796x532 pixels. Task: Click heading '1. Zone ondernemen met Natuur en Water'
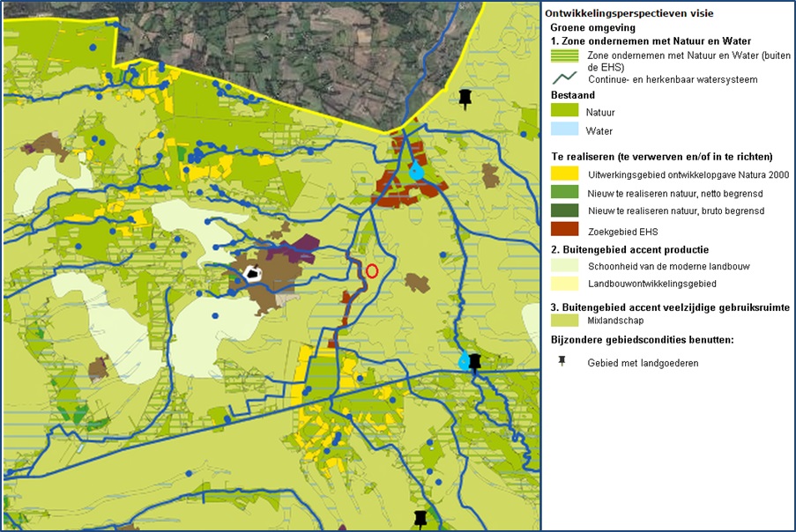pos(651,41)
